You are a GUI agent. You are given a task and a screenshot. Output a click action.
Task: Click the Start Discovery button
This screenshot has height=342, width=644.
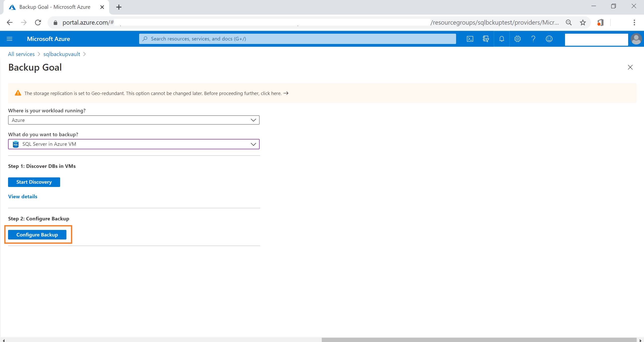pyautogui.click(x=34, y=182)
